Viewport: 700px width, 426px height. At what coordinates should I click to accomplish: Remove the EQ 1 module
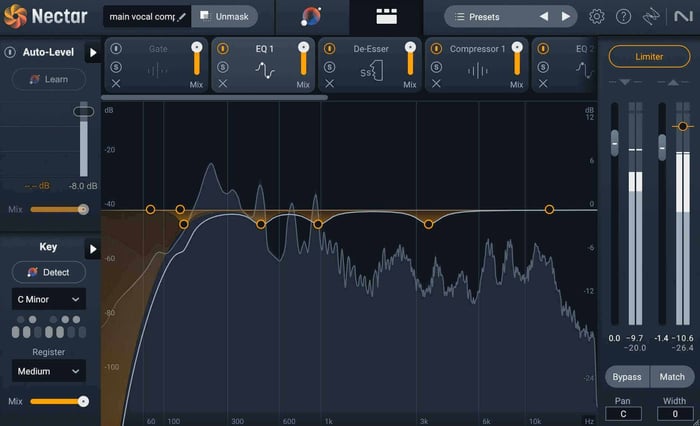223,84
